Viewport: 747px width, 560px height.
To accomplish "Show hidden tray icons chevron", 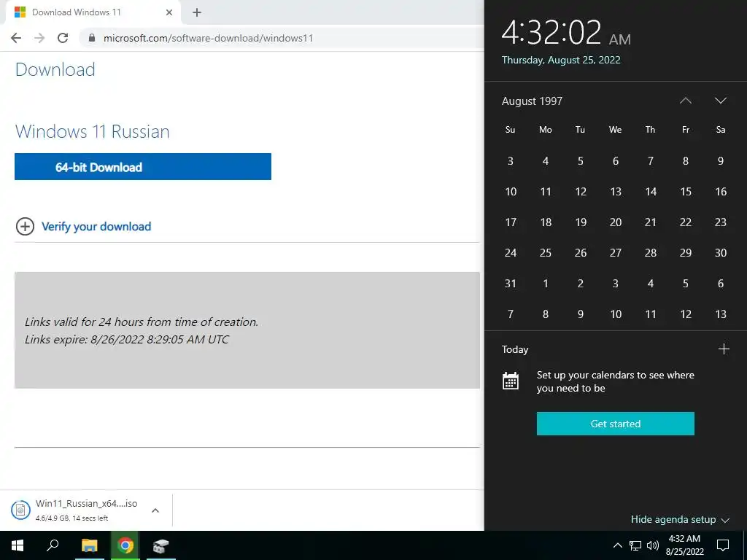I will click(617, 545).
